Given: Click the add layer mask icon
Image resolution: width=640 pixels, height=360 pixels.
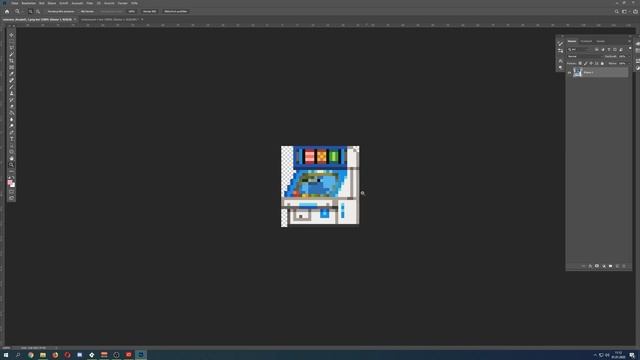Looking at the screenshot, I should (x=597, y=266).
